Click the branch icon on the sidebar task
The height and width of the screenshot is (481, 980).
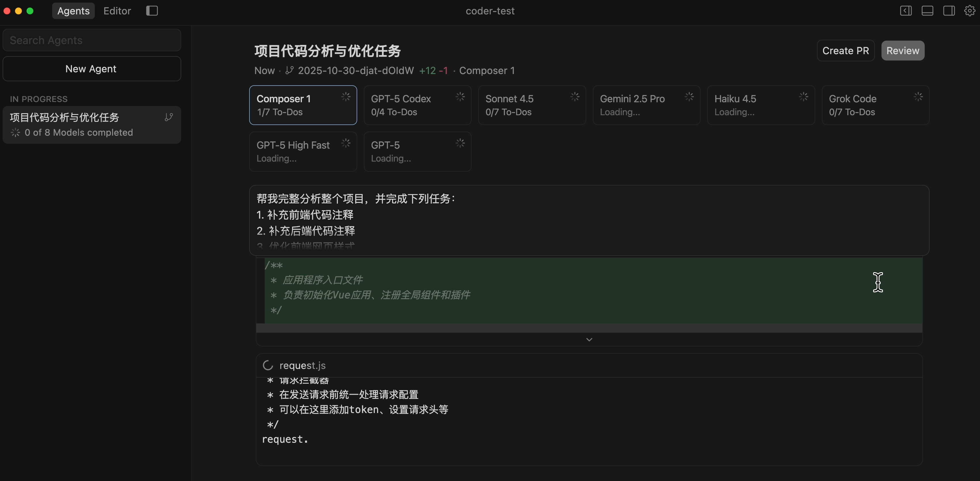(169, 117)
